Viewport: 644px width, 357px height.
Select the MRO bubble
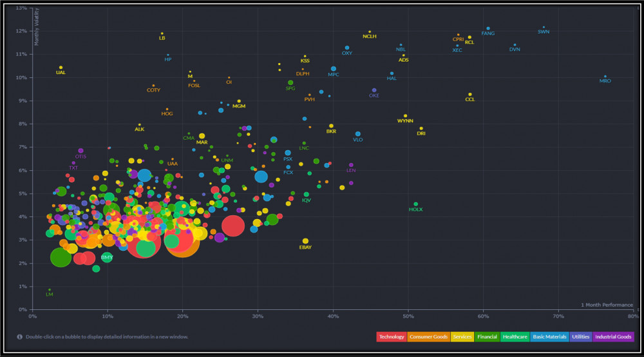pos(605,77)
